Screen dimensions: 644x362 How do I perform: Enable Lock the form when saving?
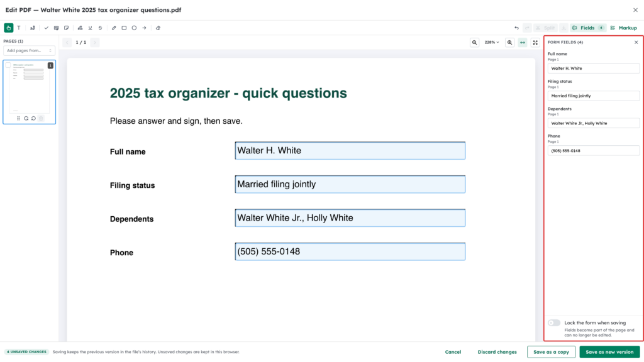(554, 322)
